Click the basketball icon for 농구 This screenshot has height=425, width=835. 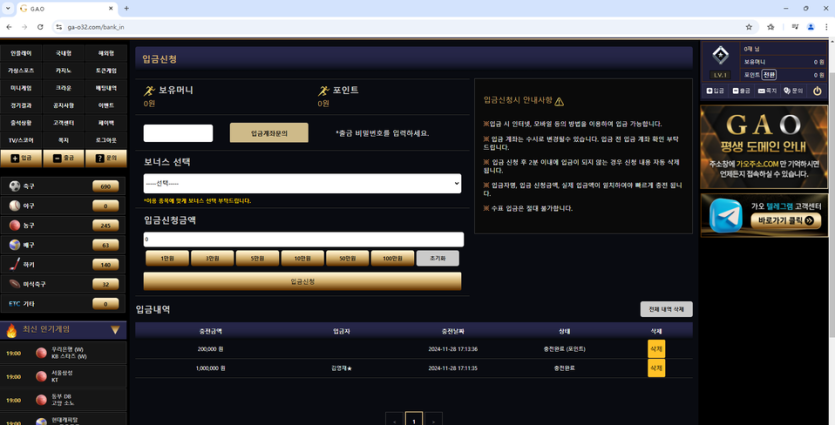click(14, 225)
